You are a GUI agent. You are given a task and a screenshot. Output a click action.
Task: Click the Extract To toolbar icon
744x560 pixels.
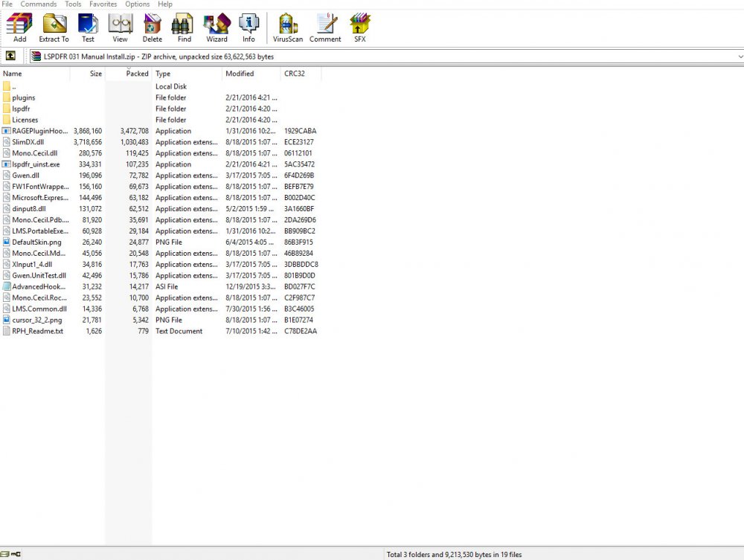(54, 28)
